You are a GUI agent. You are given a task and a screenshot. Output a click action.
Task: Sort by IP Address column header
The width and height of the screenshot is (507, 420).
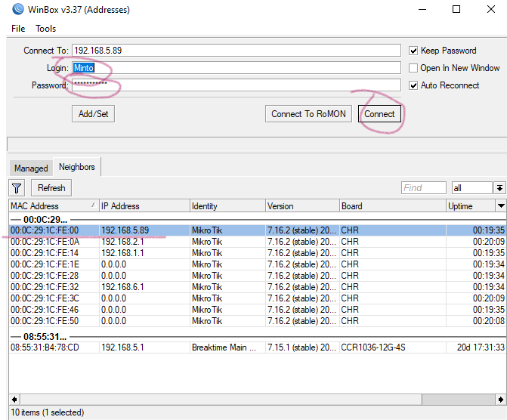[144, 206]
